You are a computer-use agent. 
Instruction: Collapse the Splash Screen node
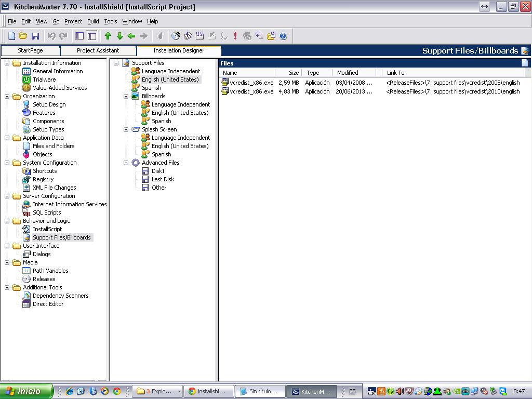126,129
